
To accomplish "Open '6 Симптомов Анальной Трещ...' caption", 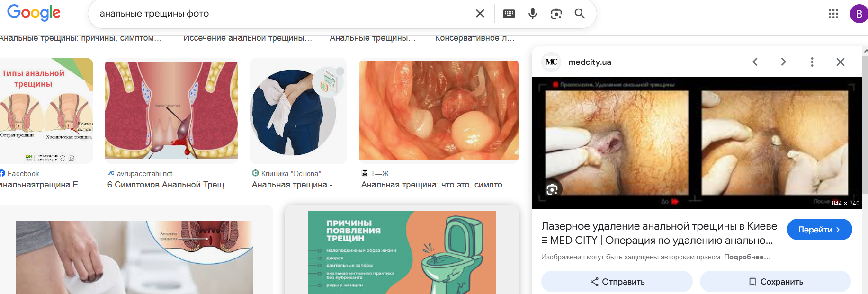I will pyautogui.click(x=170, y=185).
